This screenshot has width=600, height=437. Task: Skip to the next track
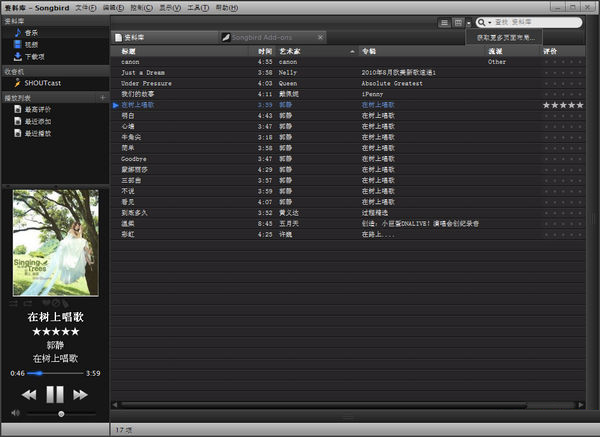point(81,395)
